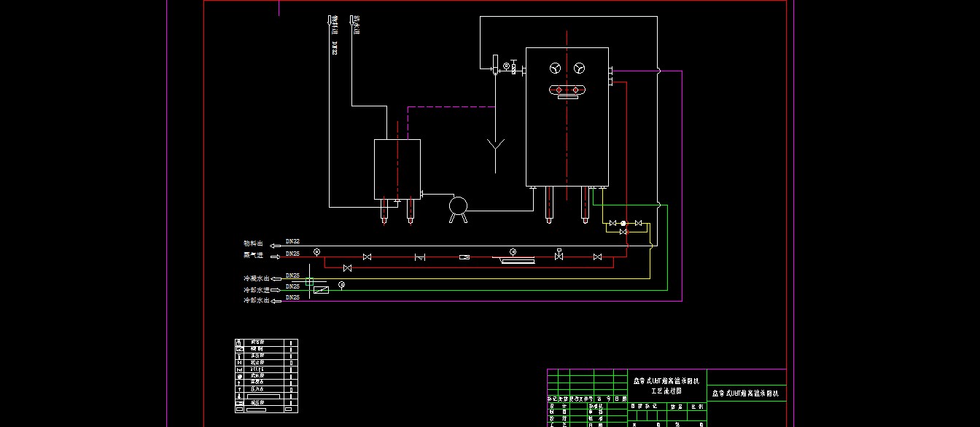
Task: Click the bypass valve on the lower red line
Action: pos(347,268)
